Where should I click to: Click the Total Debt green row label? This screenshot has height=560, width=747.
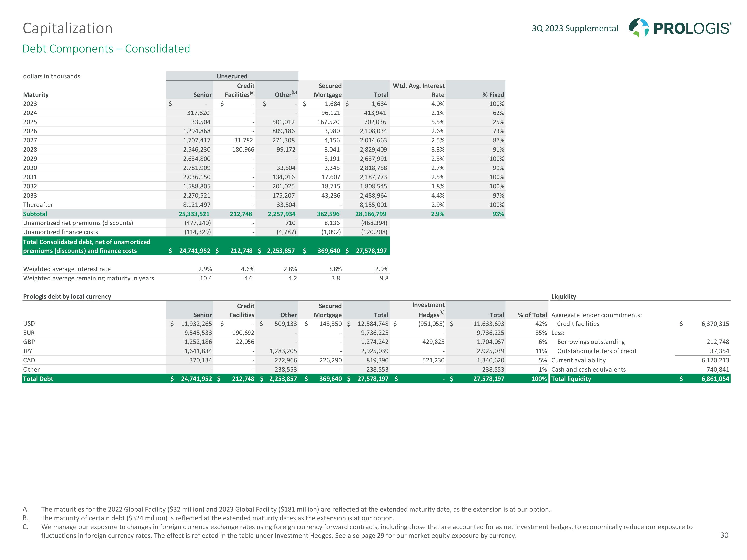click(38, 379)
